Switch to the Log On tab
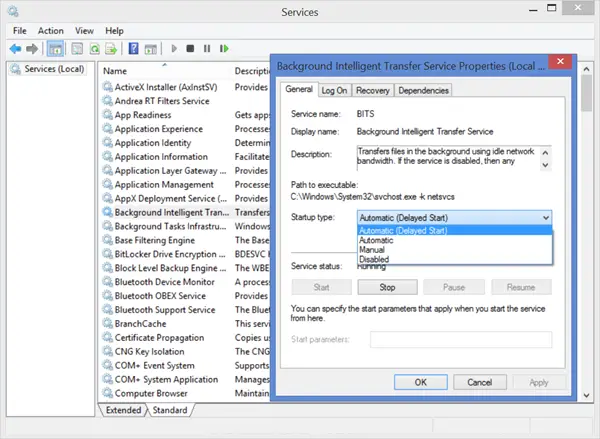Viewport: 600px width, 439px height. coord(334,90)
